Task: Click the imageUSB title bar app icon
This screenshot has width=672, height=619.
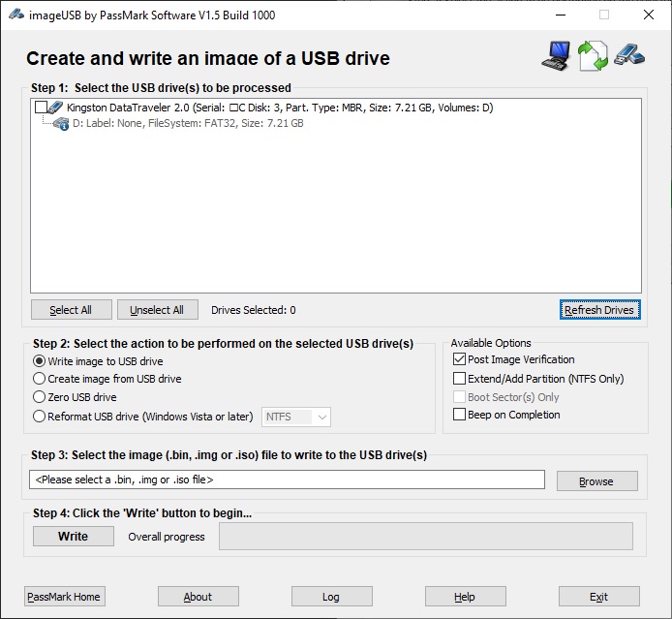Action: pos(16,15)
